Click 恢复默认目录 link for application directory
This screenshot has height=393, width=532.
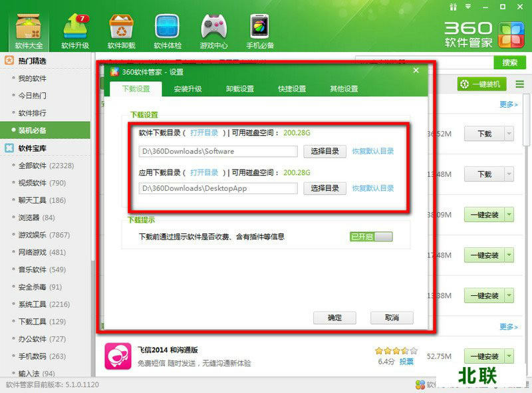point(372,188)
